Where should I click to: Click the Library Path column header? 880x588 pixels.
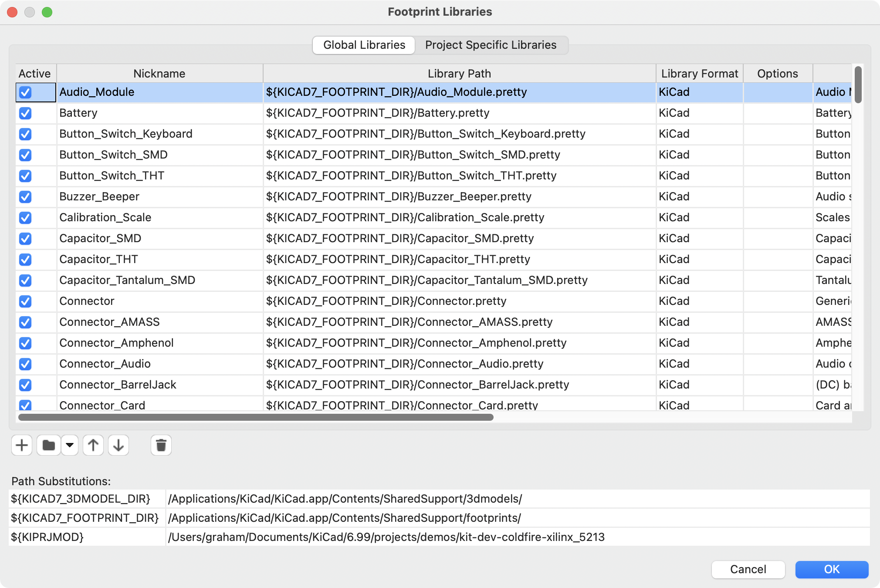click(459, 74)
